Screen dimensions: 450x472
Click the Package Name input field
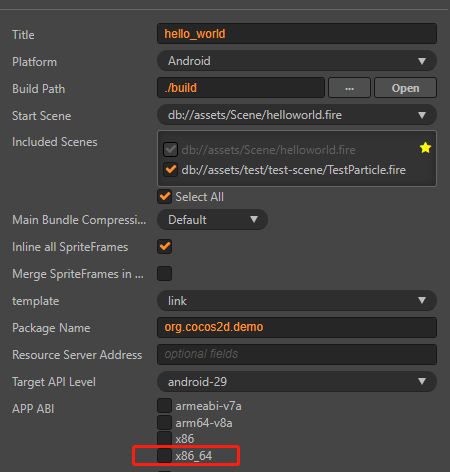[x=297, y=327]
